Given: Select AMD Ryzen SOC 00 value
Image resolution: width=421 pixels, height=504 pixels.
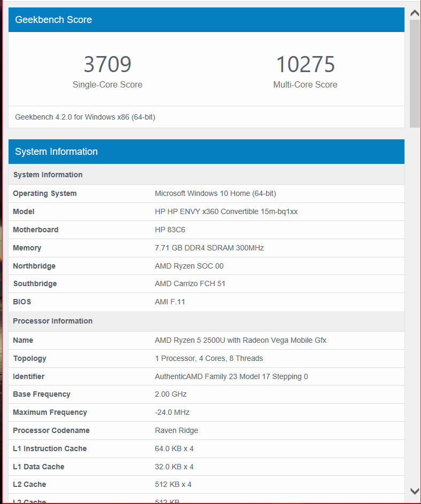Looking at the screenshot, I should pyautogui.click(x=189, y=266).
